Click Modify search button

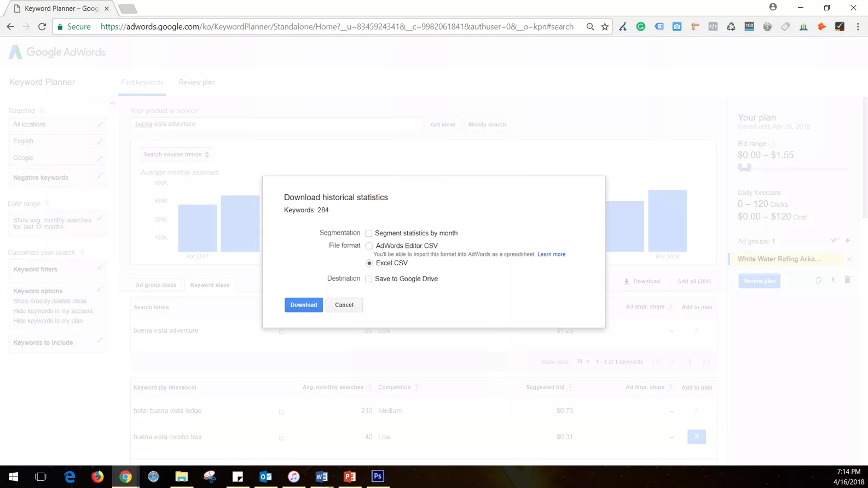point(487,125)
